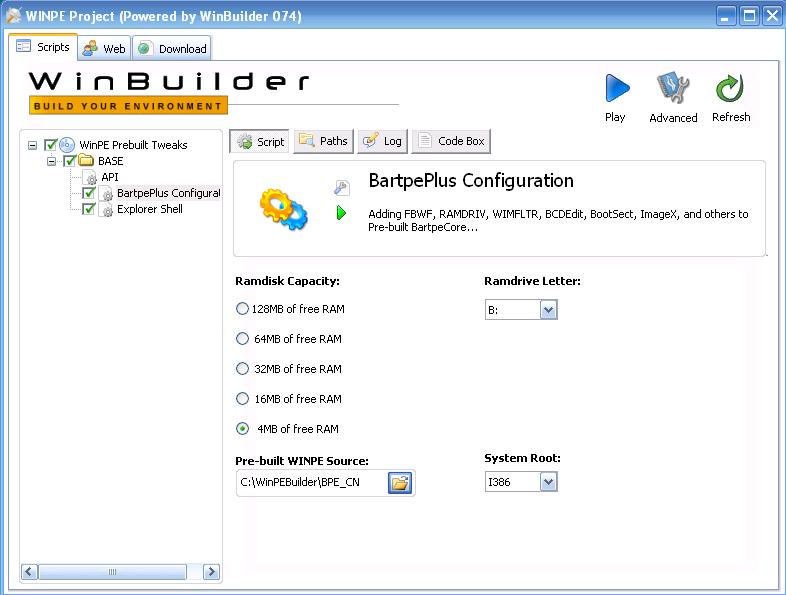Run script with small green arrow

point(341,213)
